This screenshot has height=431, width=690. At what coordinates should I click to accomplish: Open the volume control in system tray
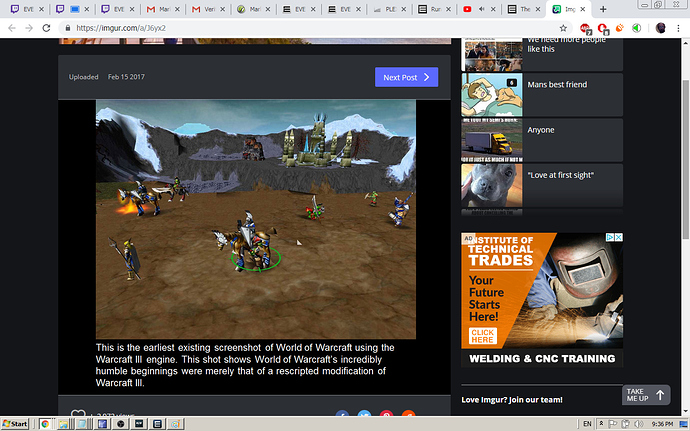point(638,424)
